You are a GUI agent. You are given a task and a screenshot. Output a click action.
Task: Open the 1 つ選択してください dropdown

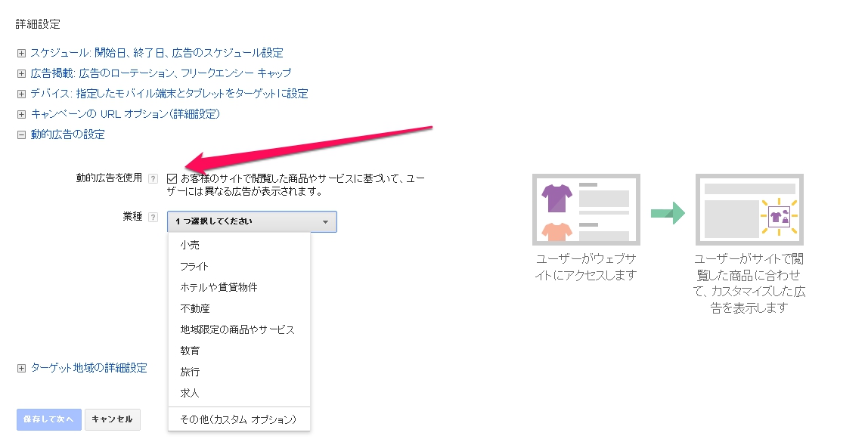(252, 221)
